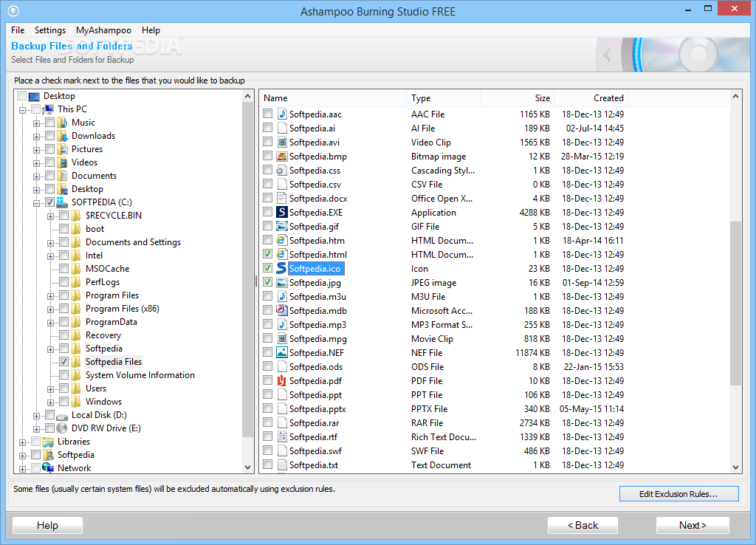Click the Softpedia.rtf document icon
Screen dimensions: 756x545
282,437
